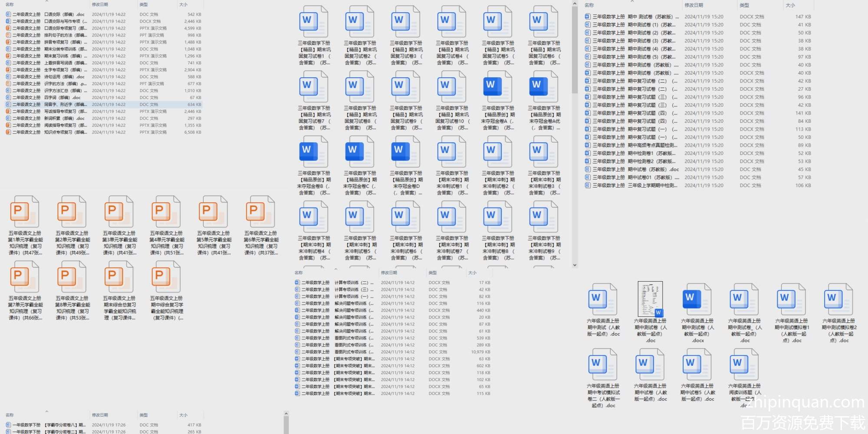The width and height of the screenshot is (868, 434).
Task: Open 六年级英语上册 期中测试卷 .docx icon
Action: pos(697,299)
